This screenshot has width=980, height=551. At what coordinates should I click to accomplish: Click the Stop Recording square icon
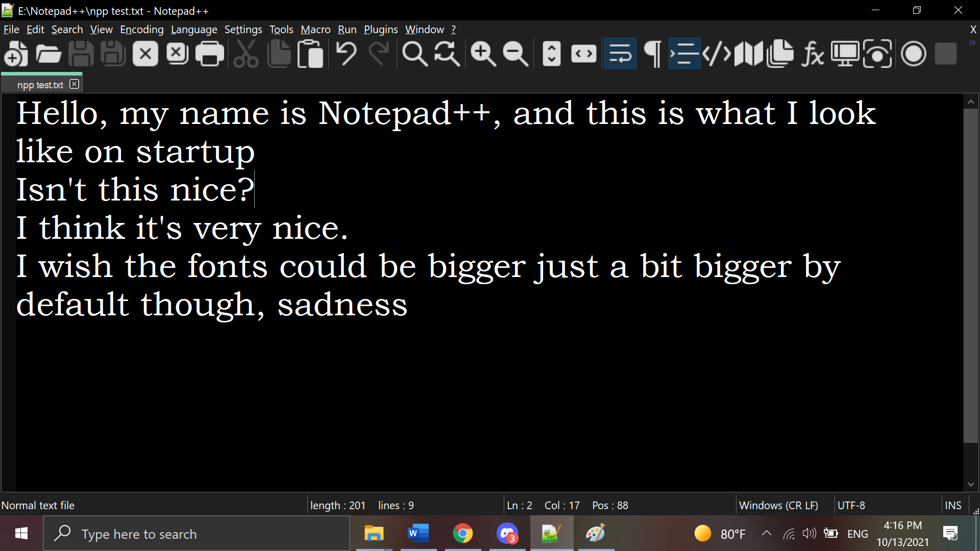click(946, 54)
